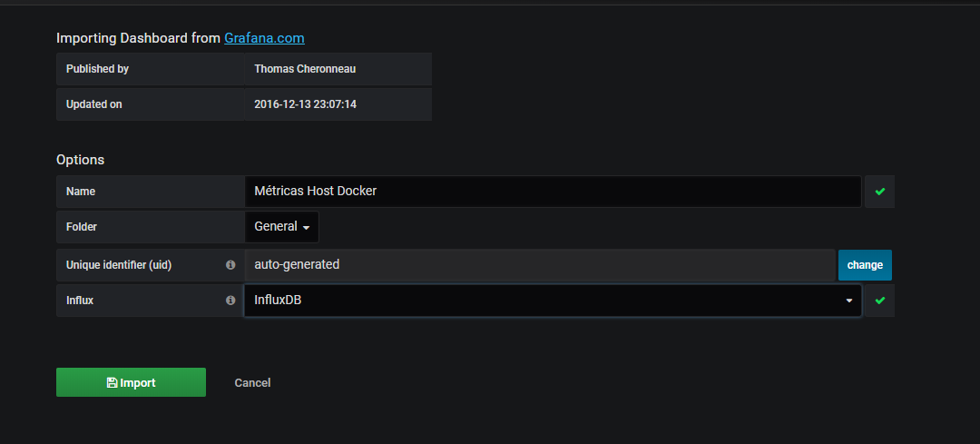980x444 pixels.
Task: Click the Published by label cell
Action: (150, 69)
